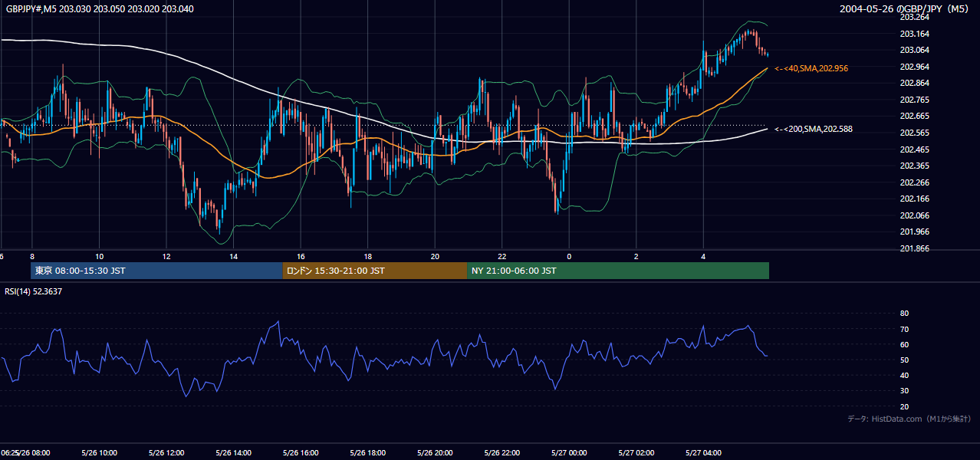Click the date label 5/26 14:00
Viewport: 980px width, 460px height.
234,453
